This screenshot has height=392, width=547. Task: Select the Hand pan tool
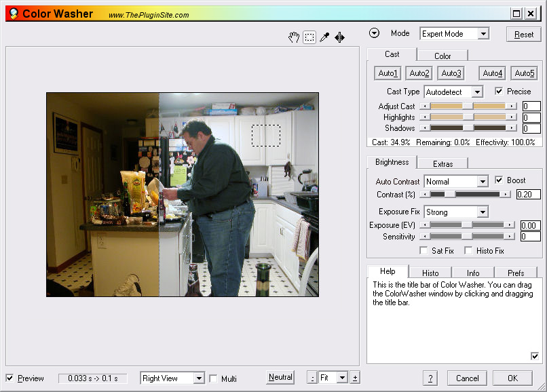(294, 37)
